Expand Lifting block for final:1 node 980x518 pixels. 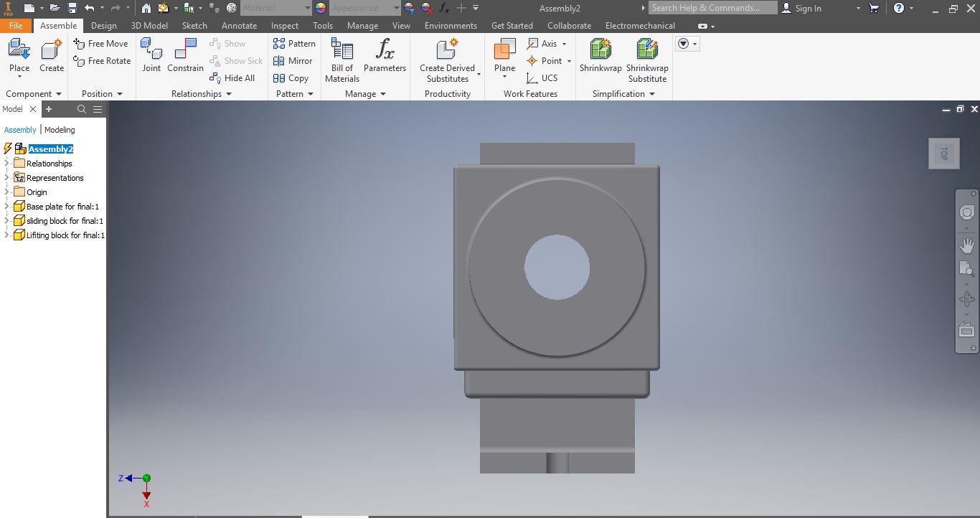coord(6,235)
